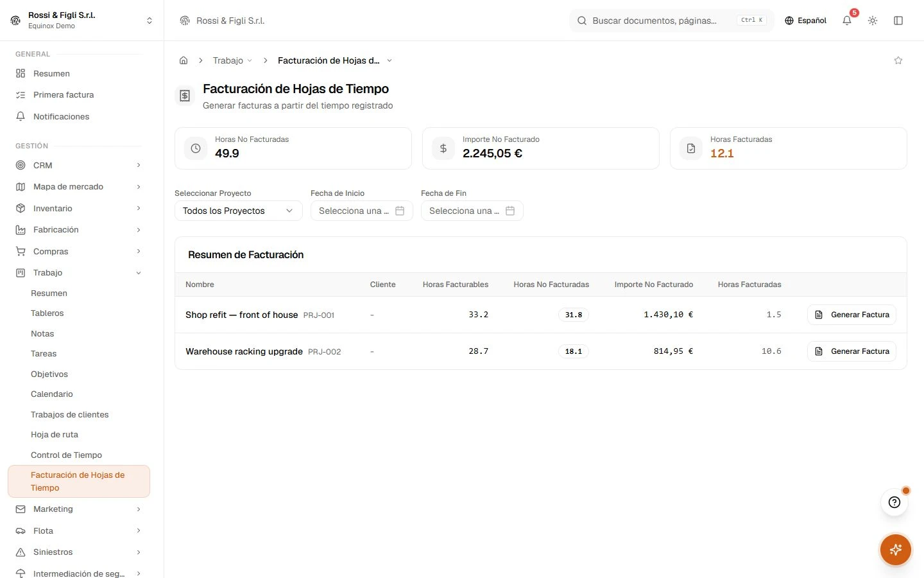Expand the Trabajo breadcrumb dropdown
924x578 pixels.
pyautogui.click(x=232, y=60)
